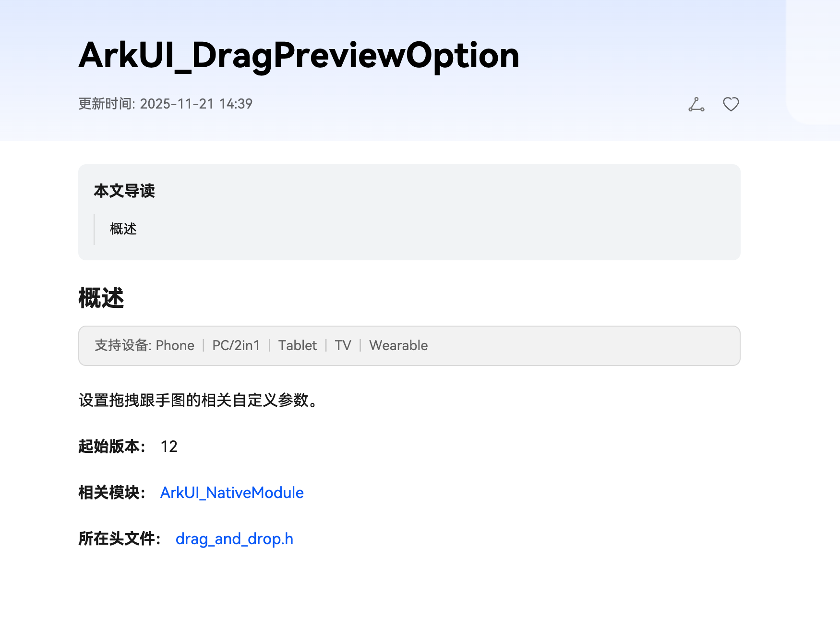Favorite this page with the heart icon
Screen dimensions: 840x633
pos(731,104)
